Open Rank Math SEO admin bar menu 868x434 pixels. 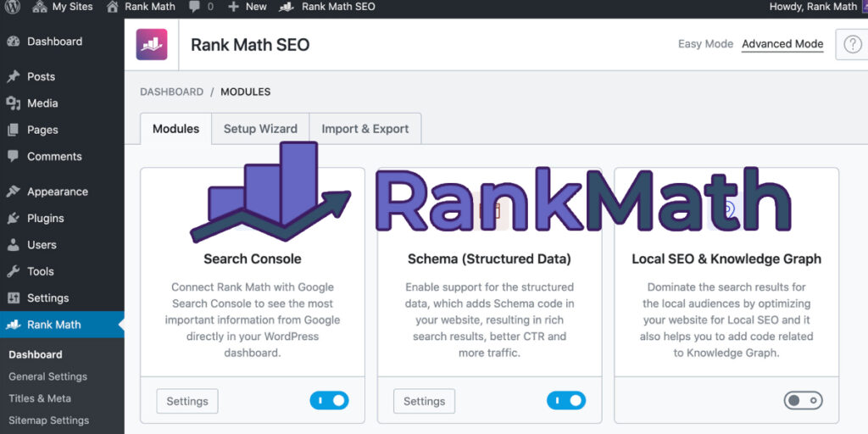click(x=327, y=7)
